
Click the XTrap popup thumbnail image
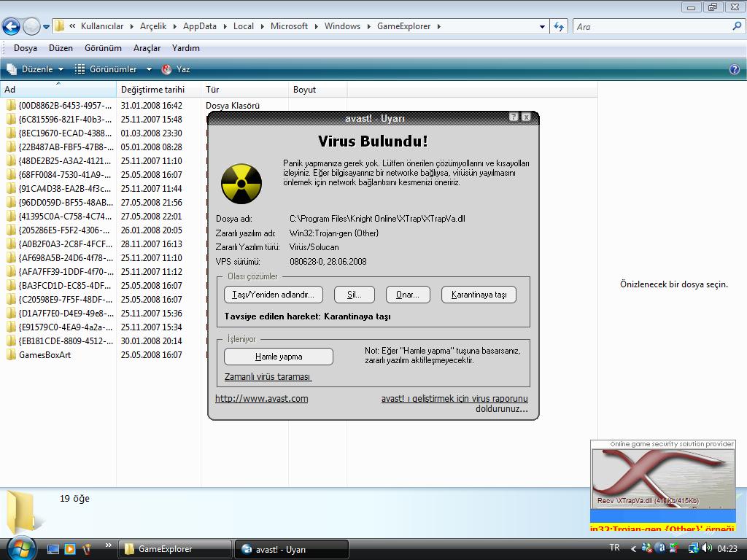(x=662, y=478)
